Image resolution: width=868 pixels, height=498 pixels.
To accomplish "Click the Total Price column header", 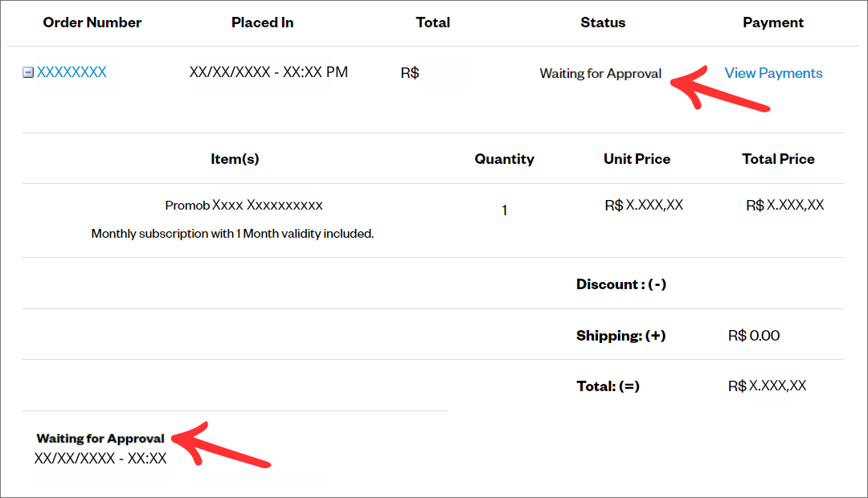I will [778, 159].
